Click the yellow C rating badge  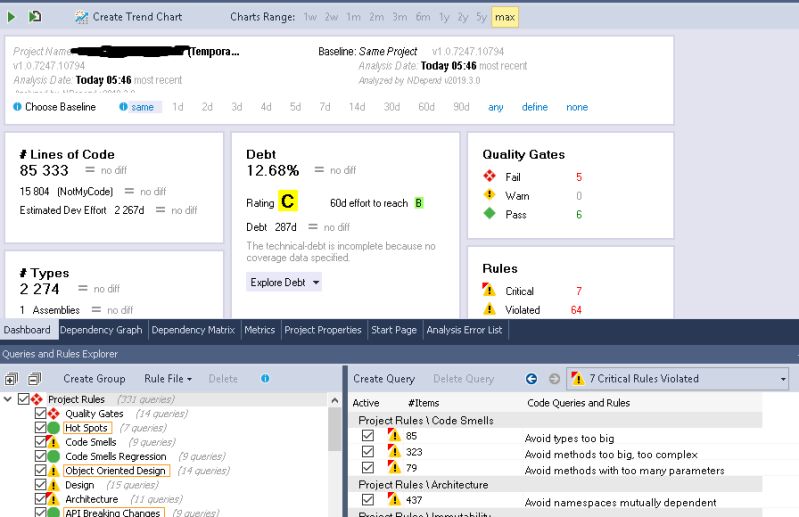(287, 201)
